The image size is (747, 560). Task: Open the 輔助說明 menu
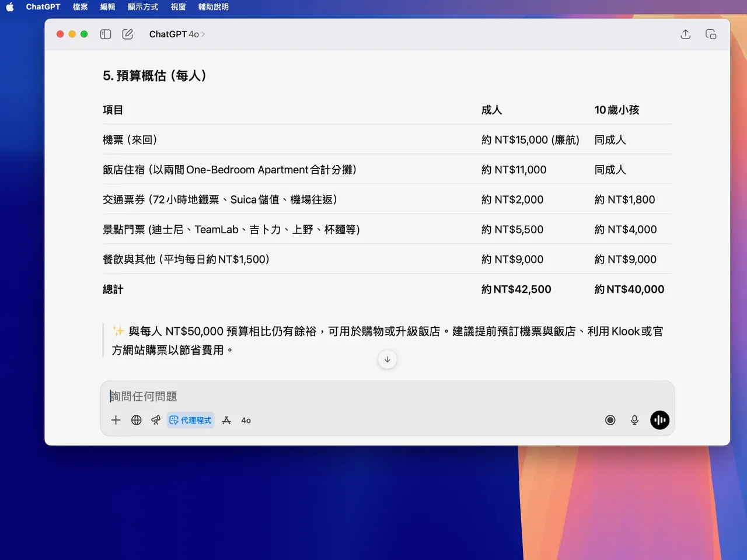pyautogui.click(x=214, y=7)
